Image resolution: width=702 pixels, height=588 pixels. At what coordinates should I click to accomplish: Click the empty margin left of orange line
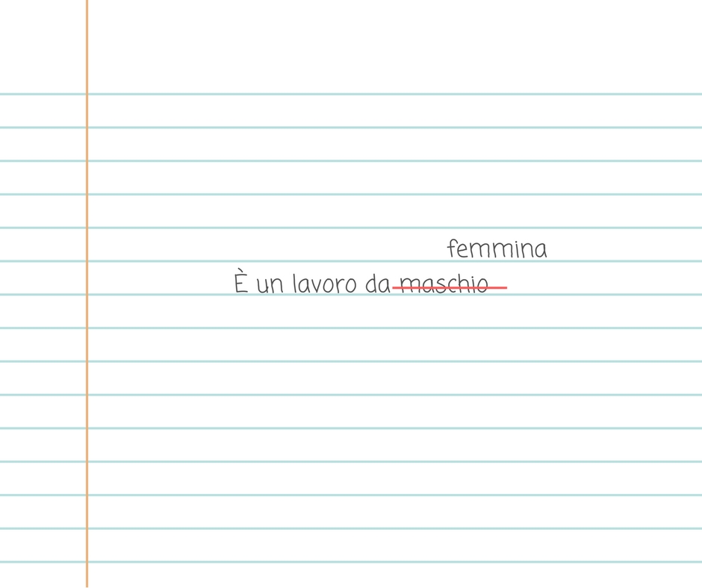(43, 293)
